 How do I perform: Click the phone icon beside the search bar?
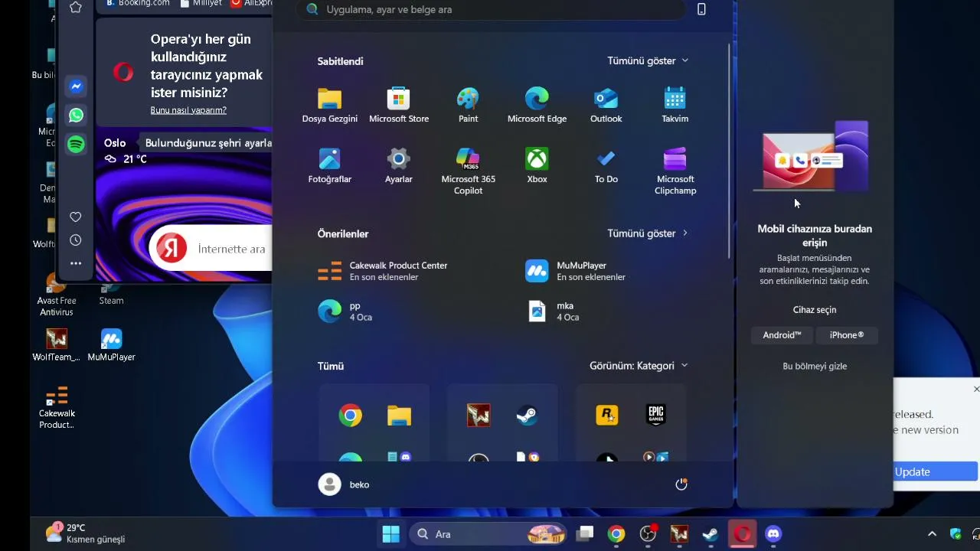[701, 9]
